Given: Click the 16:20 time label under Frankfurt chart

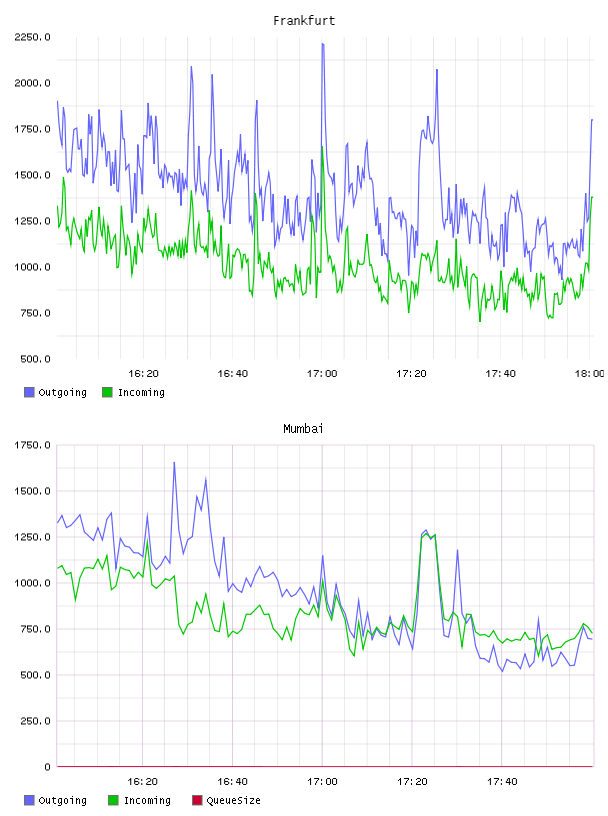Looking at the screenshot, I should pos(143,374).
